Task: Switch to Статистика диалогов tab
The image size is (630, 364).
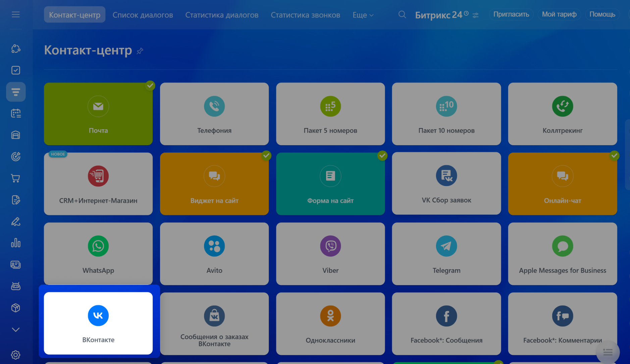Action: (222, 15)
